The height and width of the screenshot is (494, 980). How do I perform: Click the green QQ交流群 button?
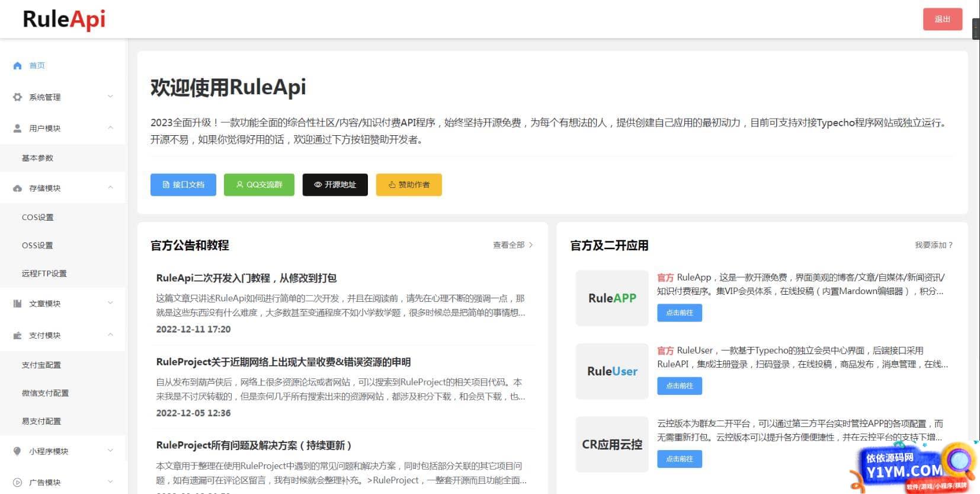pyautogui.click(x=259, y=184)
